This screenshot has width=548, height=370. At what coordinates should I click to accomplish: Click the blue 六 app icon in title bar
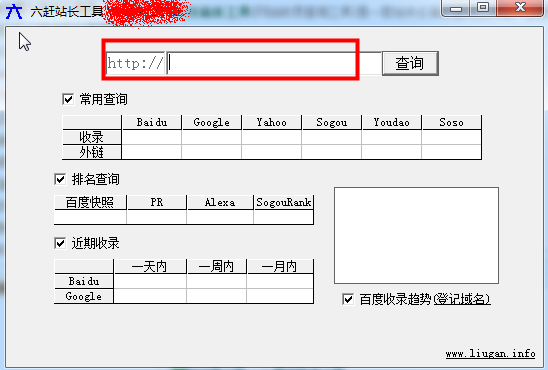click(14, 11)
